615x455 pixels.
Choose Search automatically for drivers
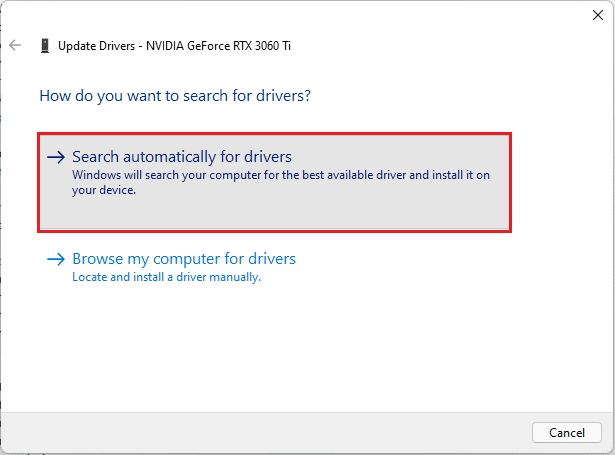[x=182, y=157]
